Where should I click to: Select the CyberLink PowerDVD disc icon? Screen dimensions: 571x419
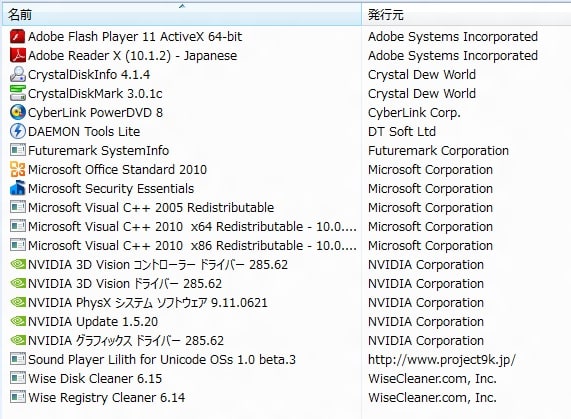pos(17,112)
